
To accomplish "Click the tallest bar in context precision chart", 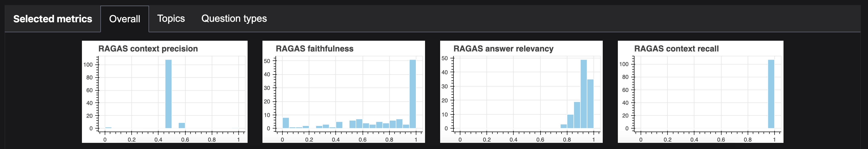I will pos(168,94).
